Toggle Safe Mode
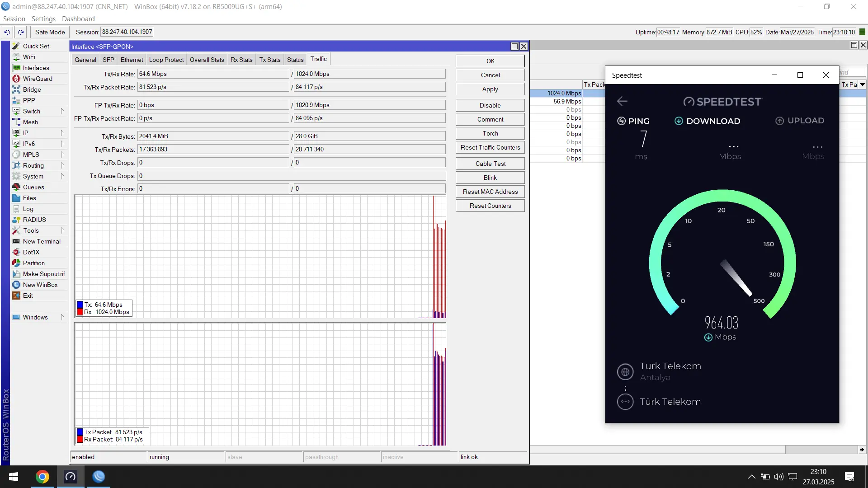This screenshot has height=488, width=868. click(x=50, y=32)
